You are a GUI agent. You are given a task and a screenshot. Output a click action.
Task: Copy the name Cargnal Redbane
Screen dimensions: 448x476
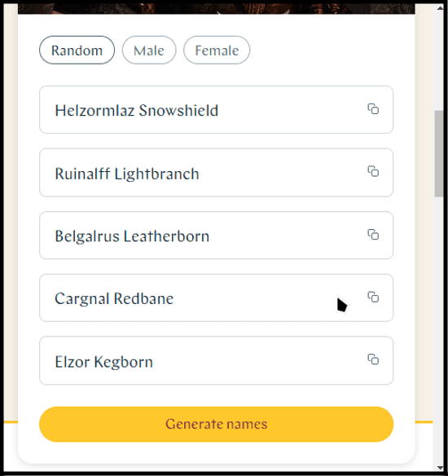[373, 297]
